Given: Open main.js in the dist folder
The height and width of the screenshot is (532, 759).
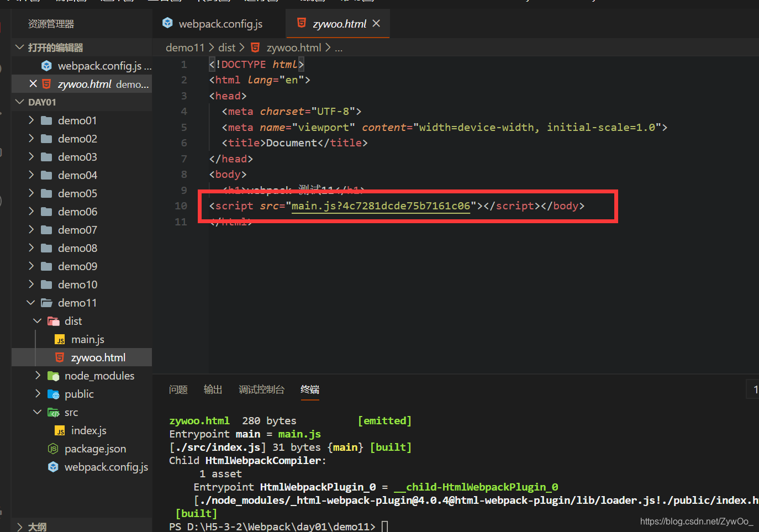Looking at the screenshot, I should pyautogui.click(x=82, y=339).
